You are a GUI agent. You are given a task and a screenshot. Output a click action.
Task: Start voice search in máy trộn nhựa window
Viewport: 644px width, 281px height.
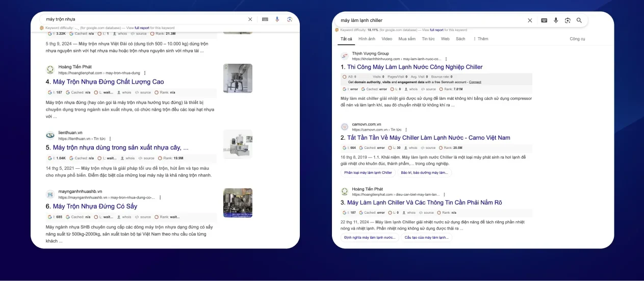click(277, 19)
